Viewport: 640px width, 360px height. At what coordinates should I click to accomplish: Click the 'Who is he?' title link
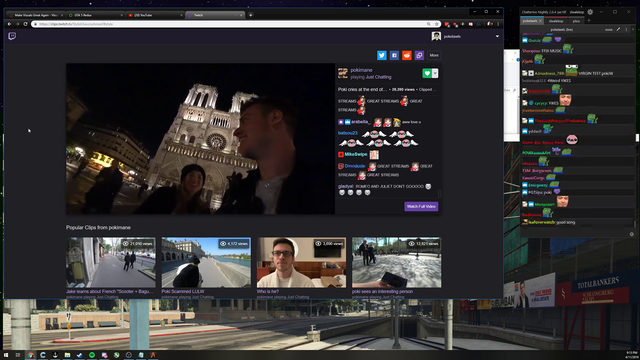268,291
